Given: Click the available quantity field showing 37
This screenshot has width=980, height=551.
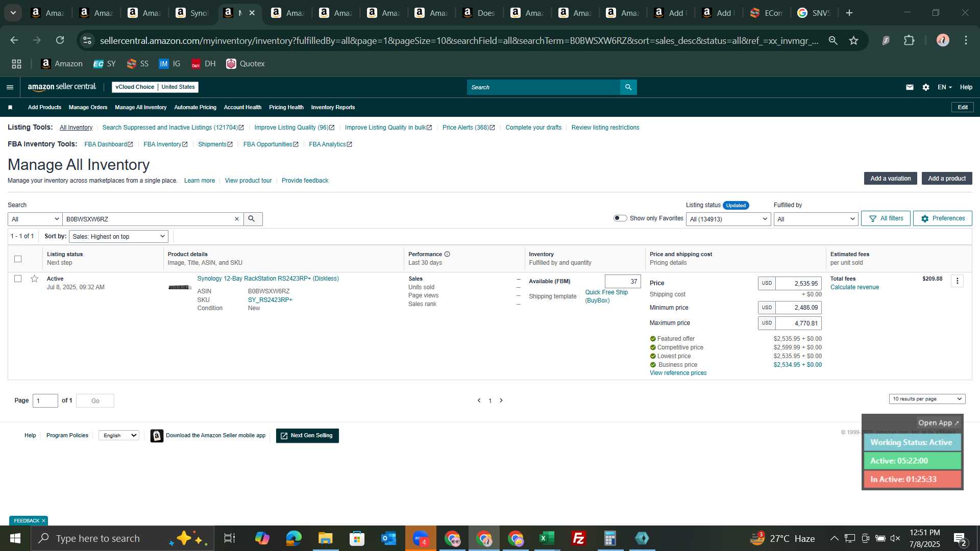Looking at the screenshot, I should (623, 282).
